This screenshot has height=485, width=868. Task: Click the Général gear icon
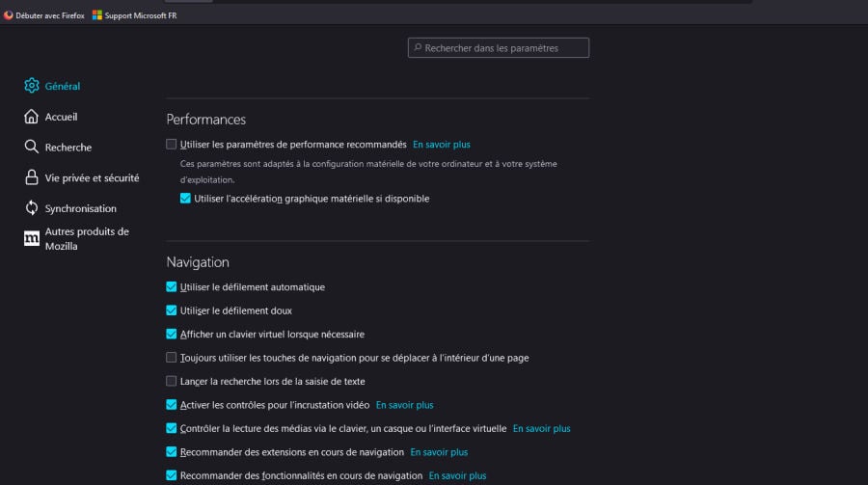tap(32, 86)
